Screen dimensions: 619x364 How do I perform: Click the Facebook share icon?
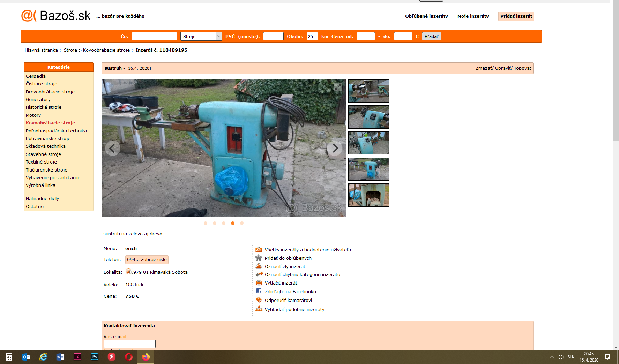(259, 291)
